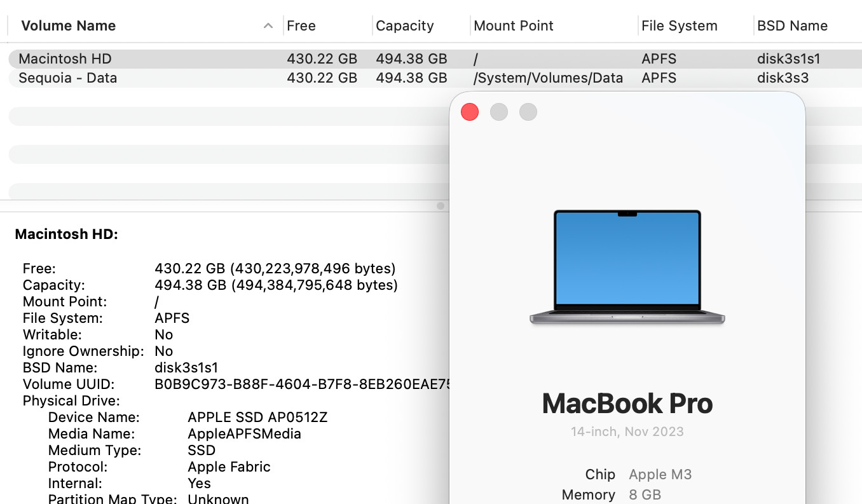Click the Ignore Ownership: label
This screenshot has height=504, width=862.
point(83,351)
